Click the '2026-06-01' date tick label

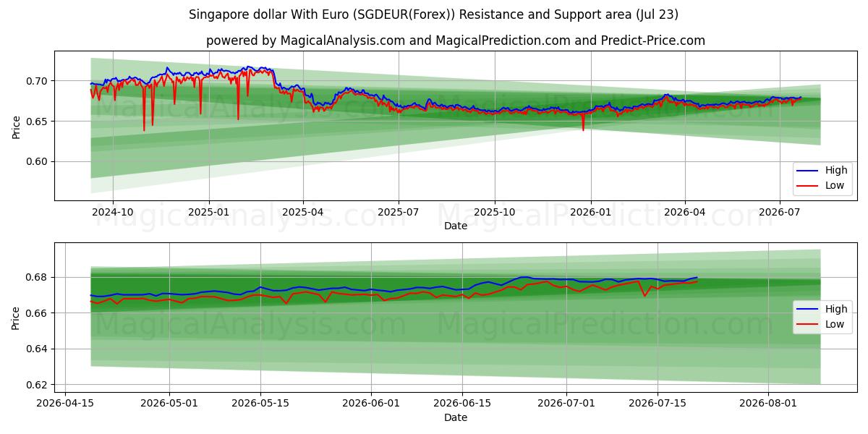(x=371, y=404)
